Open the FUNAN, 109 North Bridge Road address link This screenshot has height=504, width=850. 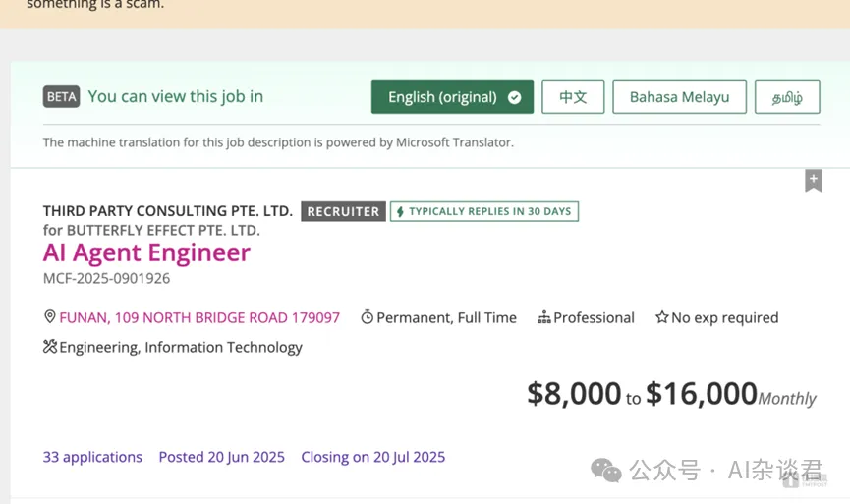pyautogui.click(x=199, y=317)
